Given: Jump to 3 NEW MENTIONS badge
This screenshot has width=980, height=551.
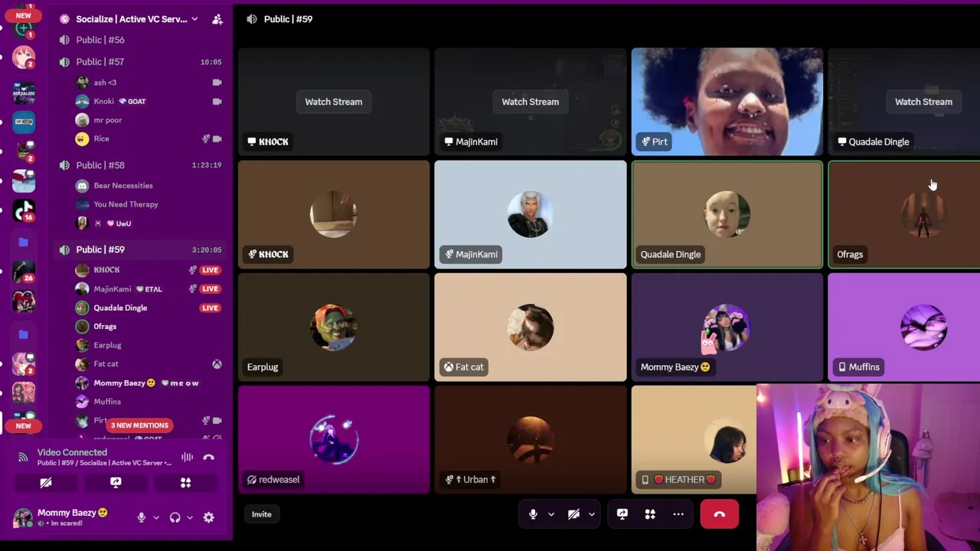Looking at the screenshot, I should point(139,425).
